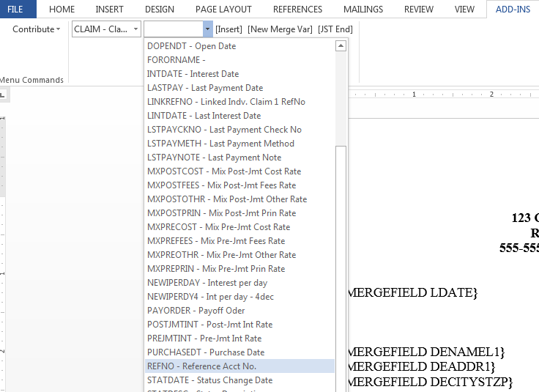Click the tab selector on ruler corner

[x=3, y=95]
